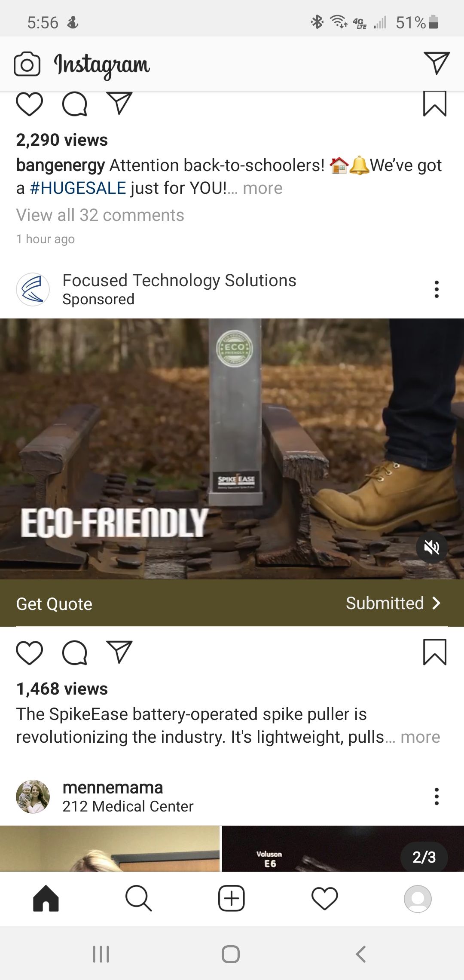Open the Activity heart tab

(x=324, y=898)
